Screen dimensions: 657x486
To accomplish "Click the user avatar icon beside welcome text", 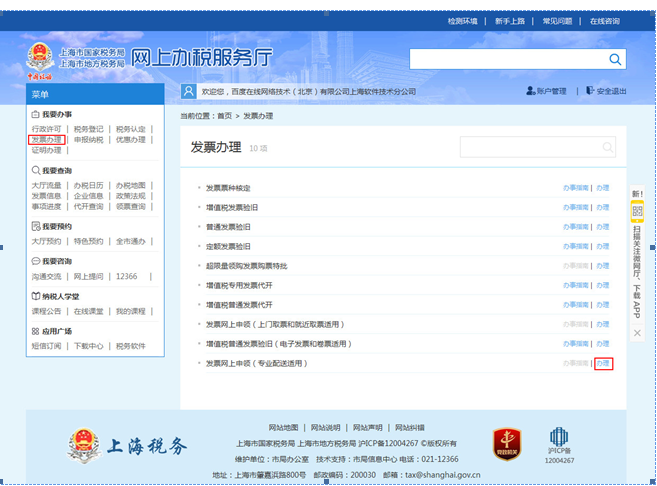I will [x=188, y=91].
